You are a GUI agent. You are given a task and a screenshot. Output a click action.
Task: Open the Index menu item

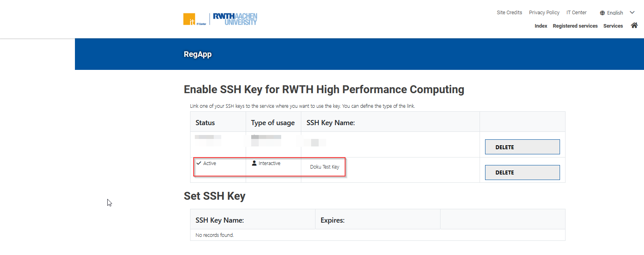coord(541,26)
